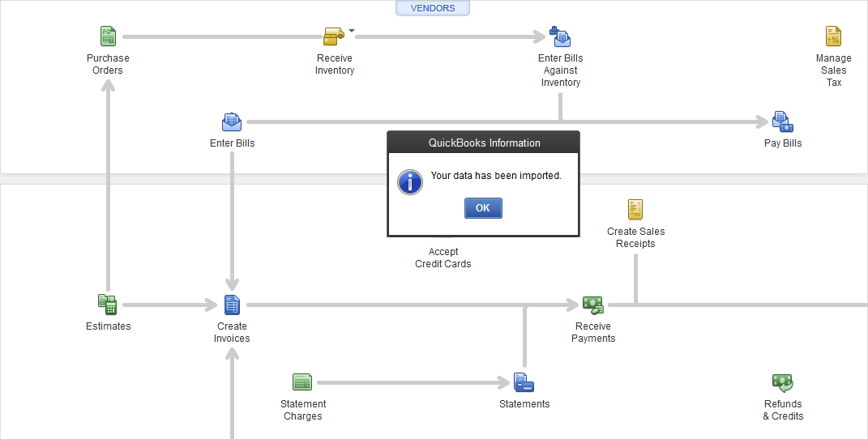Open the Estimates icon
Screen dimensions: 868x439
pos(108,305)
